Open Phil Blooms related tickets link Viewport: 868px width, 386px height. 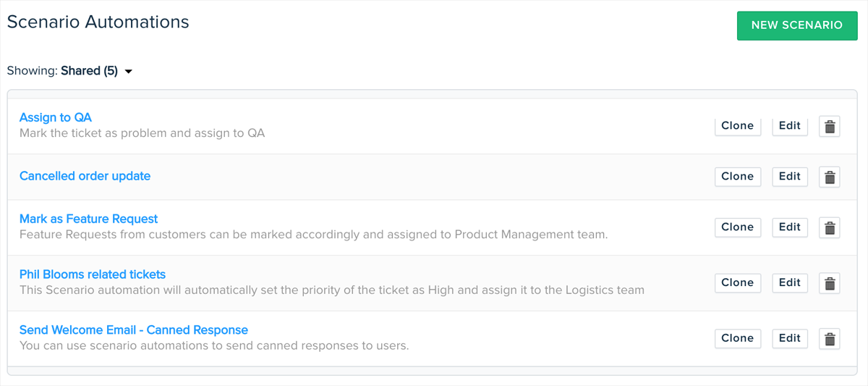(93, 274)
